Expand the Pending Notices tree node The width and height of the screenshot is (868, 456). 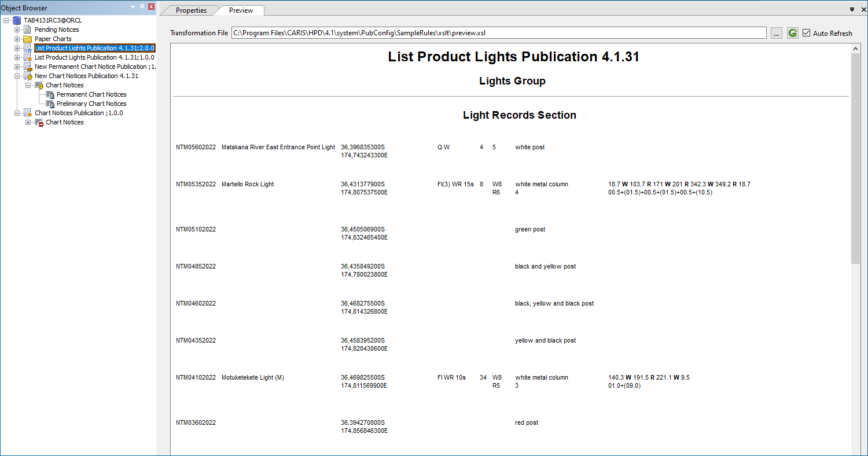click(17, 30)
